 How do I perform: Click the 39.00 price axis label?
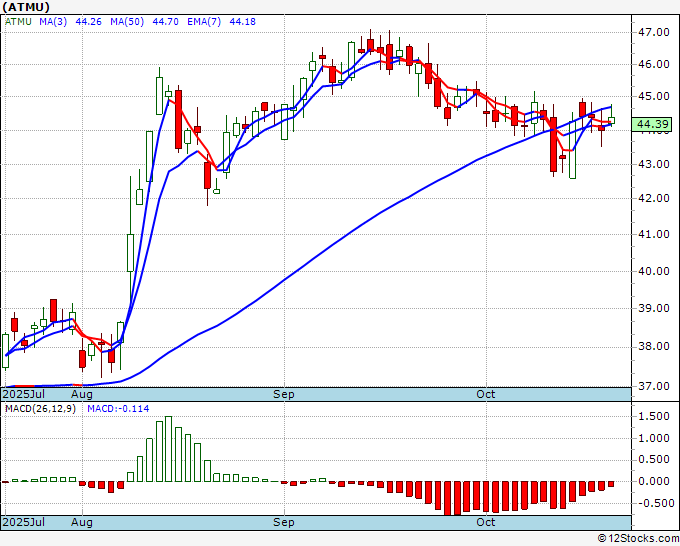(x=653, y=308)
